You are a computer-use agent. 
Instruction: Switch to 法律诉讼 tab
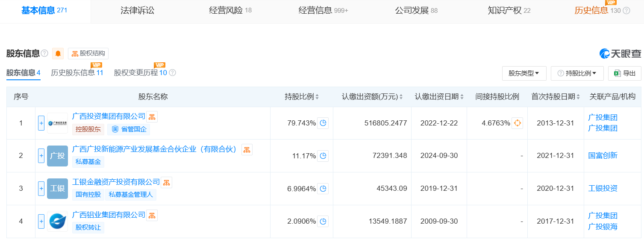coord(137,10)
